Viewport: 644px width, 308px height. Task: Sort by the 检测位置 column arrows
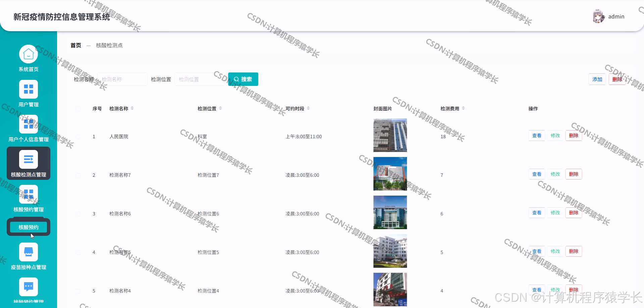click(220, 108)
